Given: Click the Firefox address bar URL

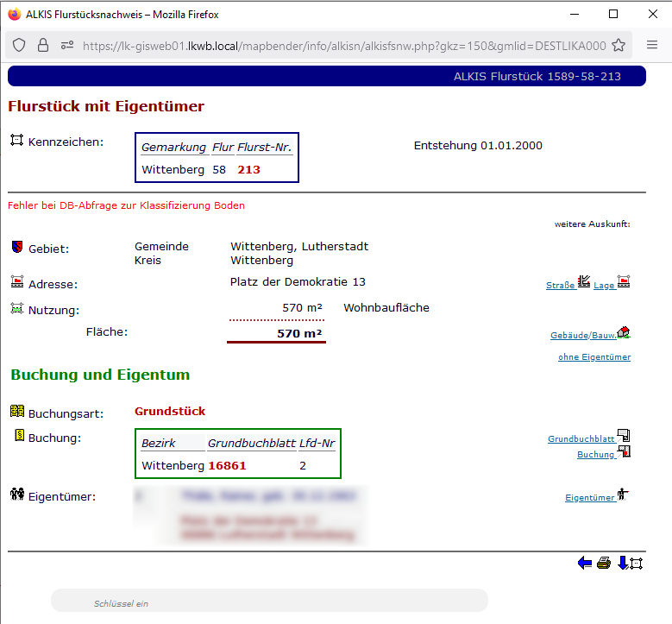Looking at the screenshot, I should (x=345, y=46).
